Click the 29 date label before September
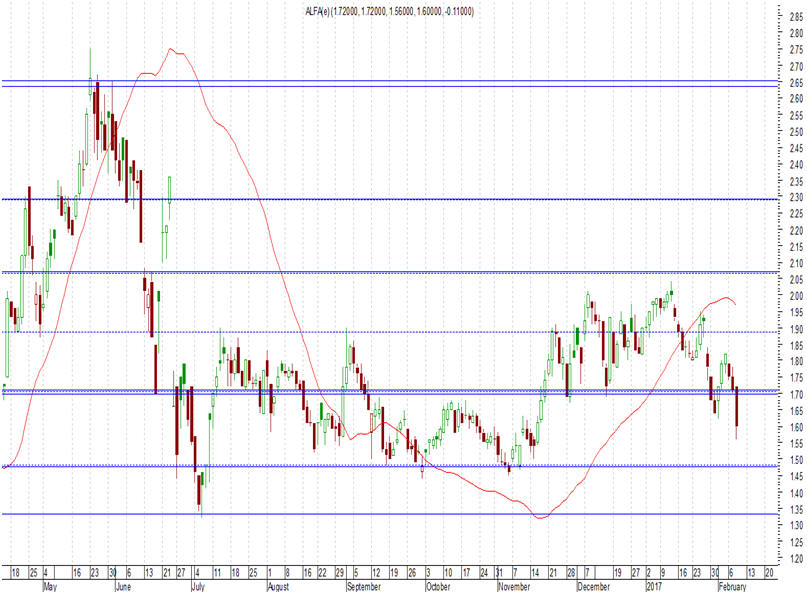 point(340,573)
